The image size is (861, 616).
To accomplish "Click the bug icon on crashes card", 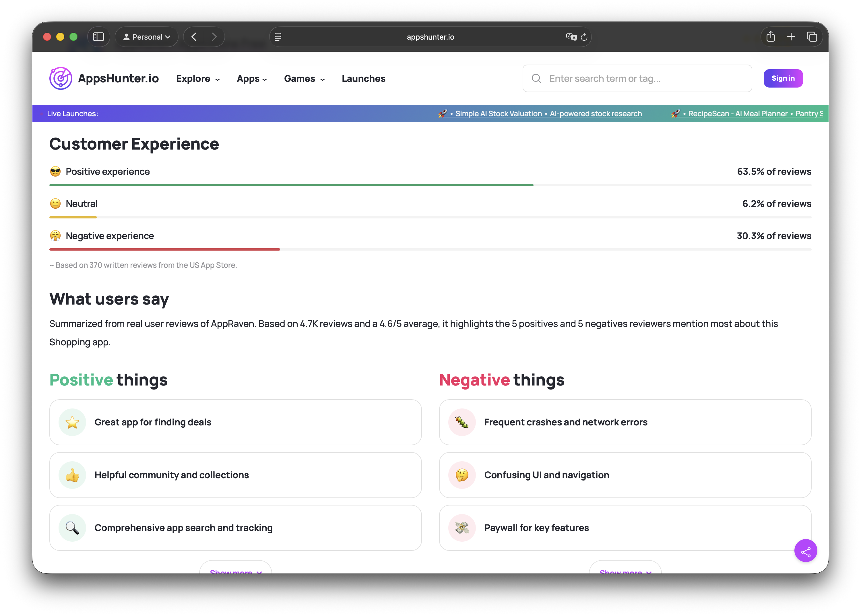I will point(462,422).
